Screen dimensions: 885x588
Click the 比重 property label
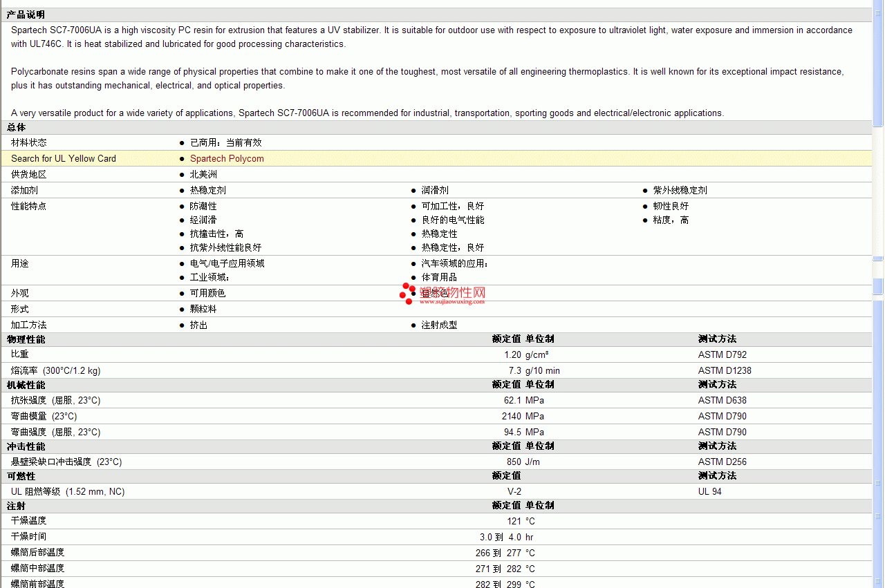coord(20,354)
